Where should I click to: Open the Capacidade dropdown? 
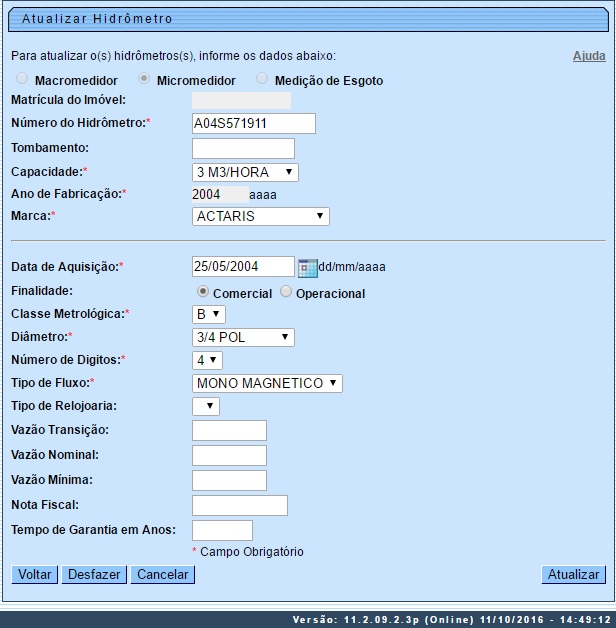pyautogui.click(x=245, y=173)
